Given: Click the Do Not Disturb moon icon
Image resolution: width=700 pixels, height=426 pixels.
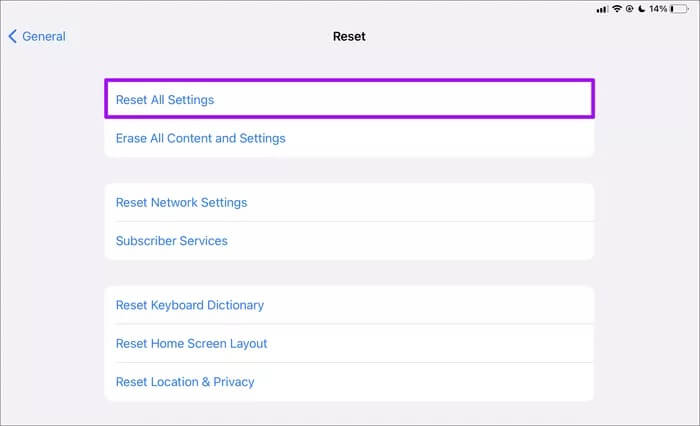Looking at the screenshot, I should 642,8.
